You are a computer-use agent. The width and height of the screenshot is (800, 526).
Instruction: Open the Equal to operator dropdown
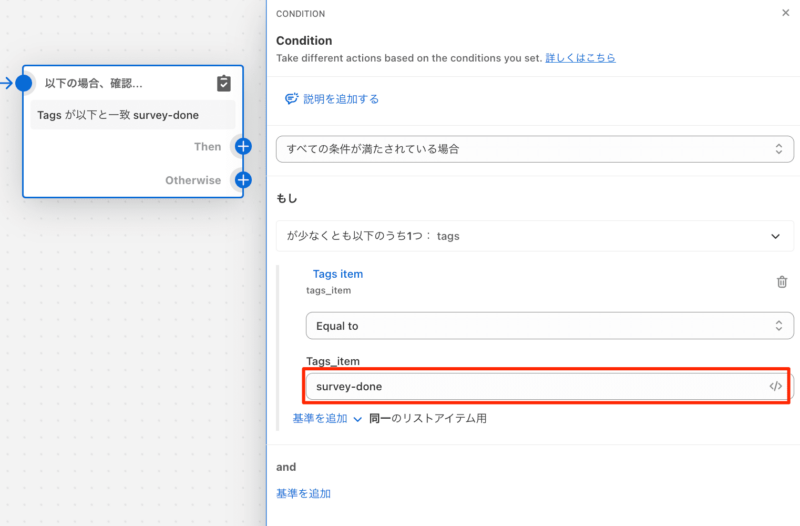(x=549, y=326)
